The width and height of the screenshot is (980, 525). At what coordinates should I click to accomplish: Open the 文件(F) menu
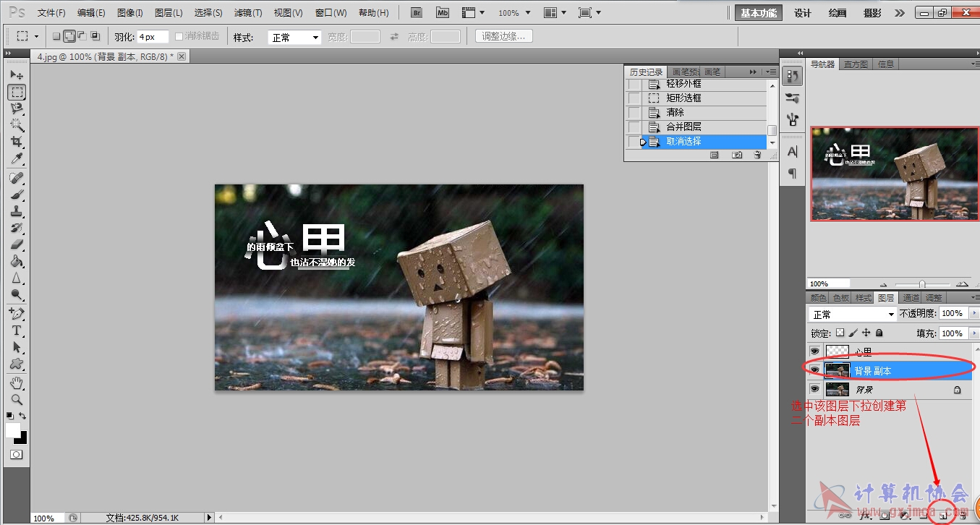coord(51,13)
